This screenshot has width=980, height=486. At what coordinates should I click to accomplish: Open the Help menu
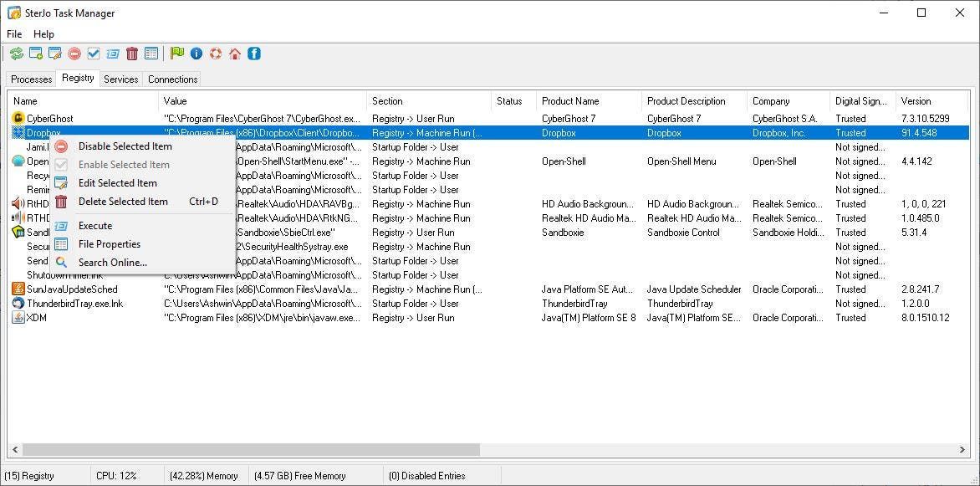click(43, 33)
